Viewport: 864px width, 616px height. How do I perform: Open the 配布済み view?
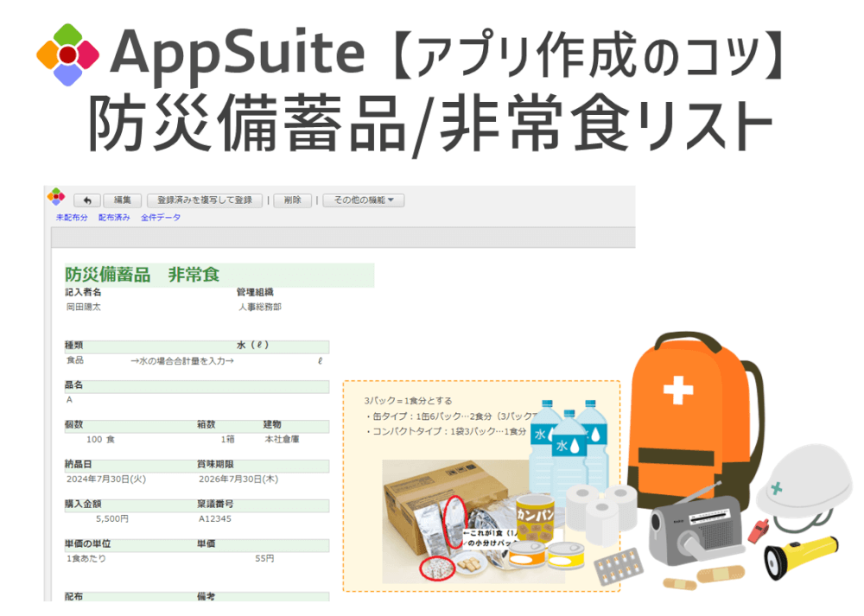click(x=114, y=218)
